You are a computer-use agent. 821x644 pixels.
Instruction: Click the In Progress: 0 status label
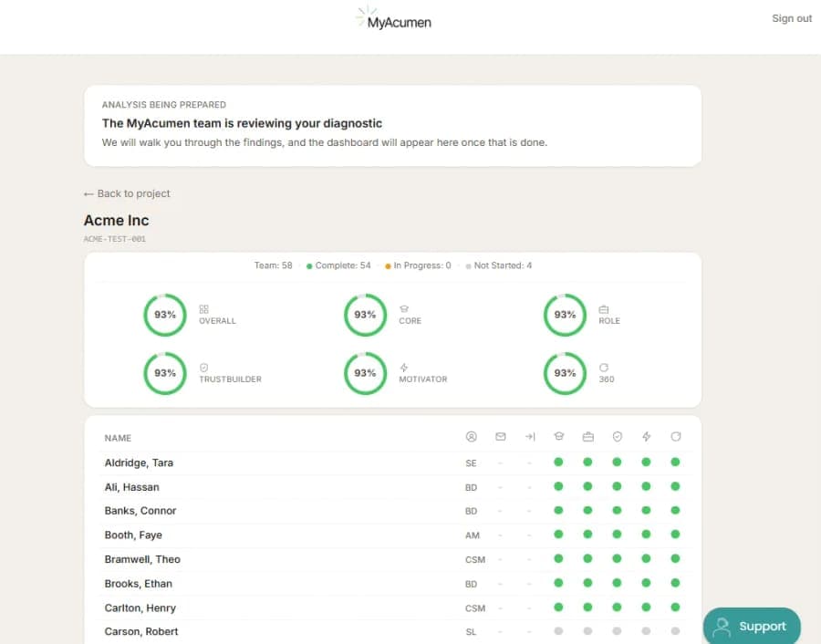click(418, 265)
